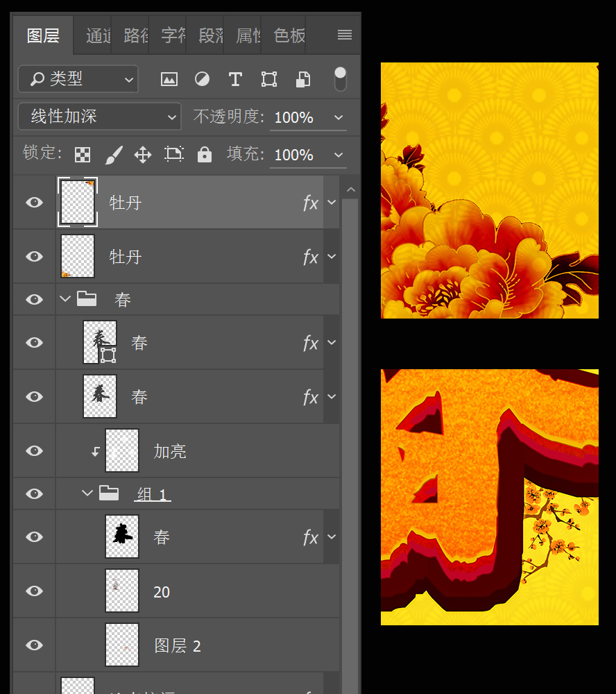Screen dimensions: 616x694
Task: Expand effects arrow on second 牡丹 layer
Action: click(x=332, y=256)
